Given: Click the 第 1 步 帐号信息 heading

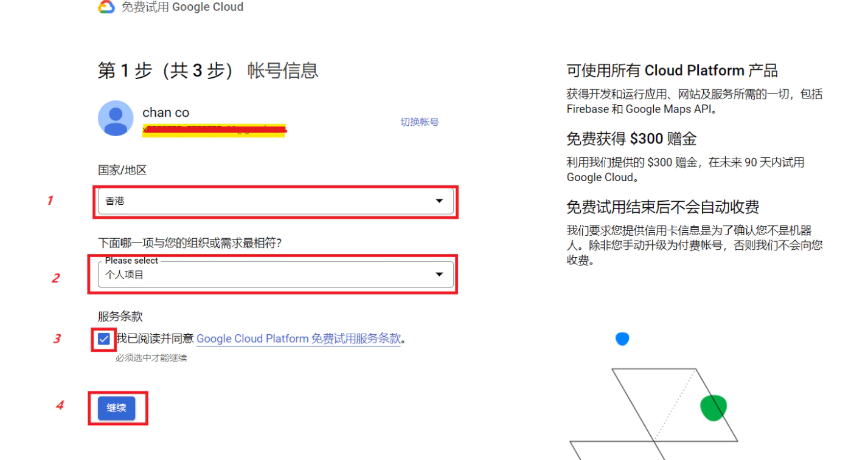Looking at the screenshot, I should [208, 70].
